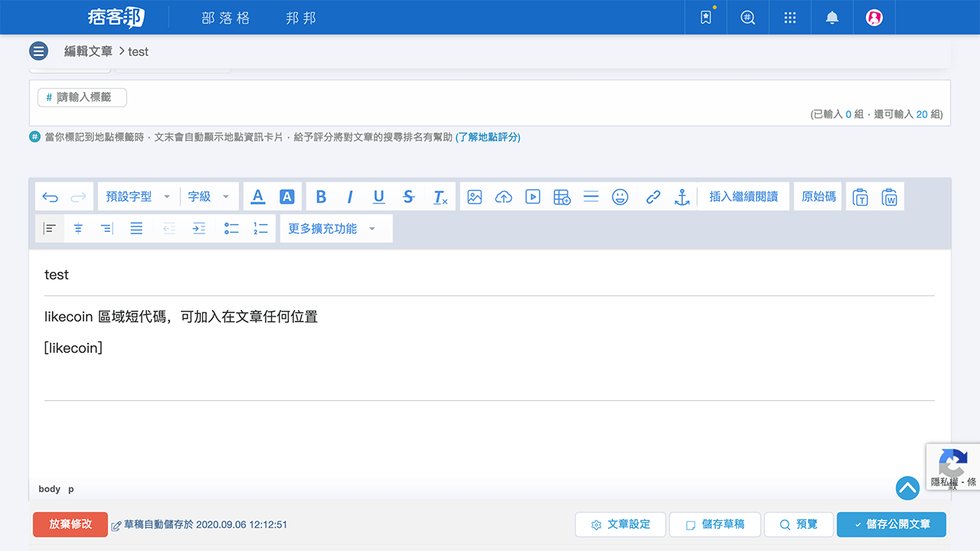Viewport: 980px width, 551px height.
Task: Publish with 儲存公開文章 button
Action: [x=890, y=524]
